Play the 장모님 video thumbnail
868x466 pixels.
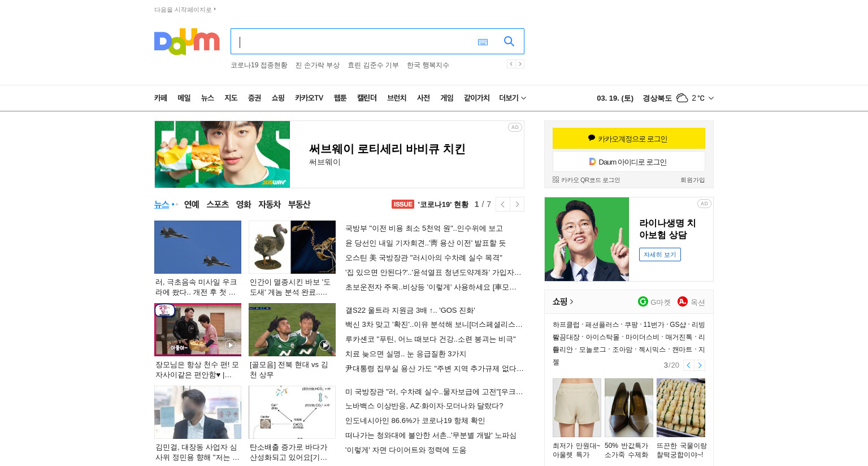point(198,330)
